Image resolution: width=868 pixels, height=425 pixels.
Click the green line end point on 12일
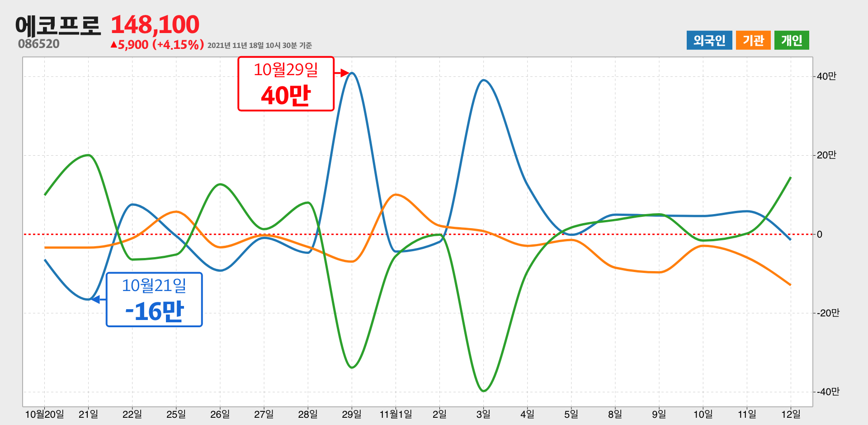(790, 177)
